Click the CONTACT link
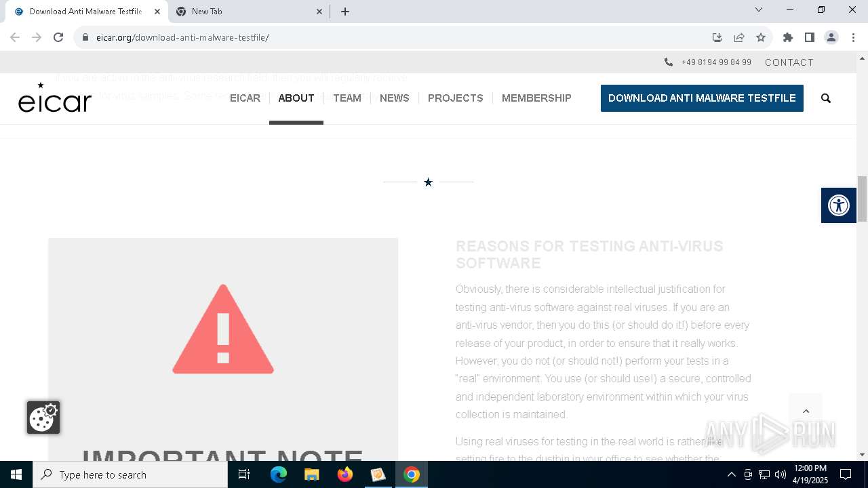Image resolution: width=868 pixels, height=488 pixels. 789,62
